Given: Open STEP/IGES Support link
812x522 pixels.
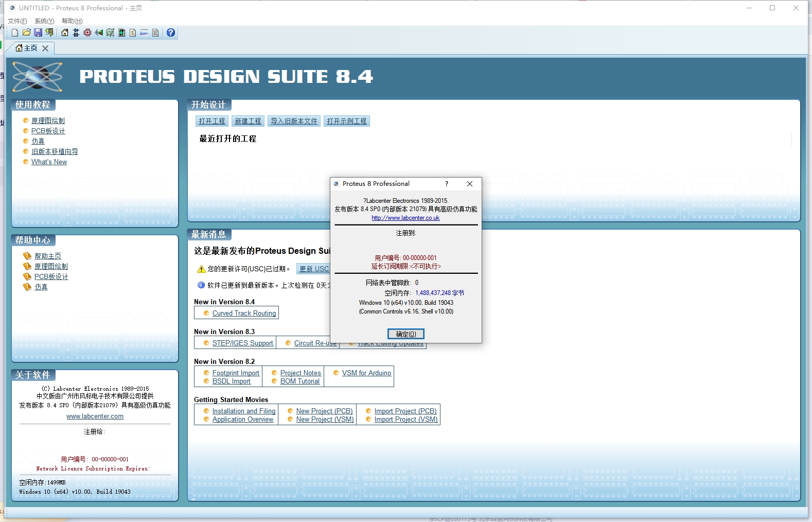Looking at the screenshot, I should pos(243,343).
